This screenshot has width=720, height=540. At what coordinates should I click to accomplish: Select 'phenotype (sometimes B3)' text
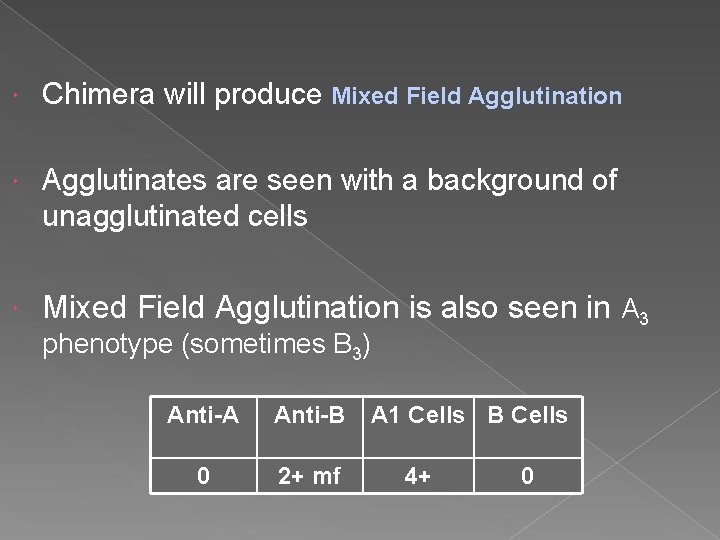tap(206, 344)
